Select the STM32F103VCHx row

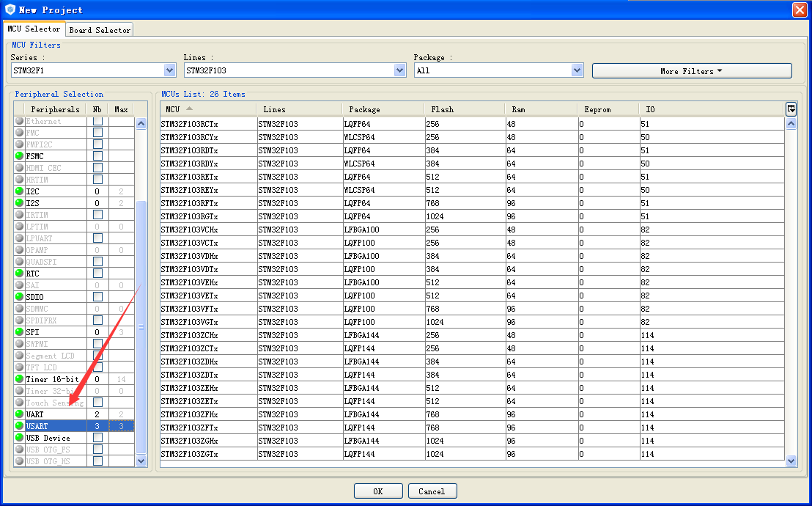coord(472,230)
